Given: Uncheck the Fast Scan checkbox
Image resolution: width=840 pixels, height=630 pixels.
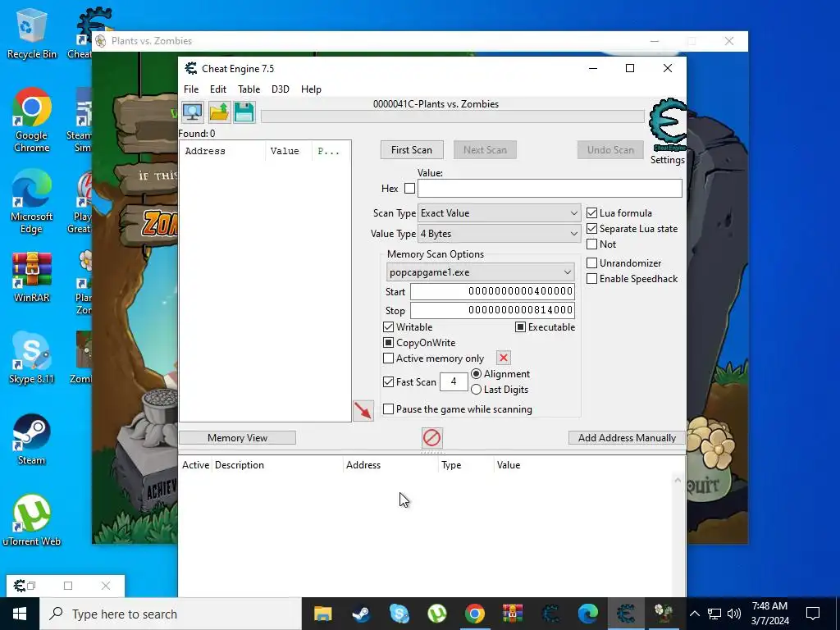Looking at the screenshot, I should [x=388, y=382].
